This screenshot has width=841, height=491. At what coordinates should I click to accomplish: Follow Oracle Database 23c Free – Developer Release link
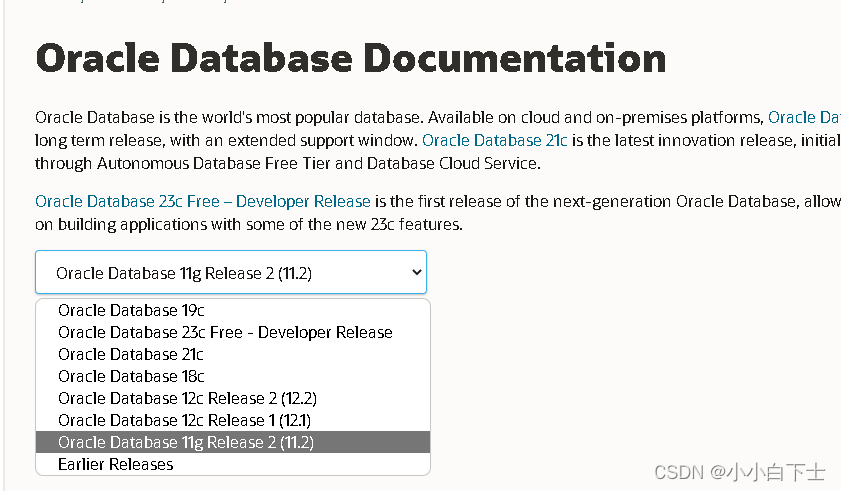pos(203,201)
